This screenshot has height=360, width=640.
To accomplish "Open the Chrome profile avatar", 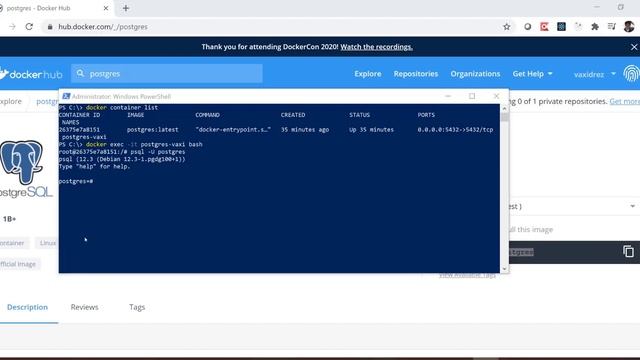I will click(x=629, y=27).
